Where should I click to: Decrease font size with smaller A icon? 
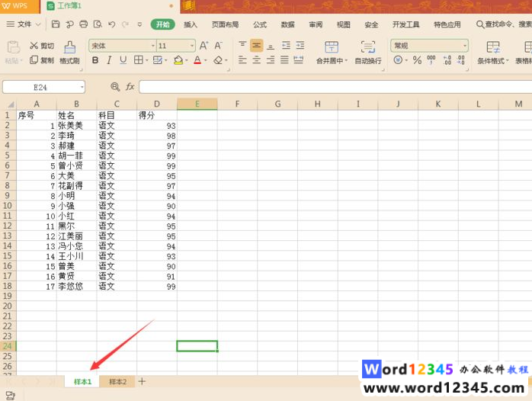[218, 46]
